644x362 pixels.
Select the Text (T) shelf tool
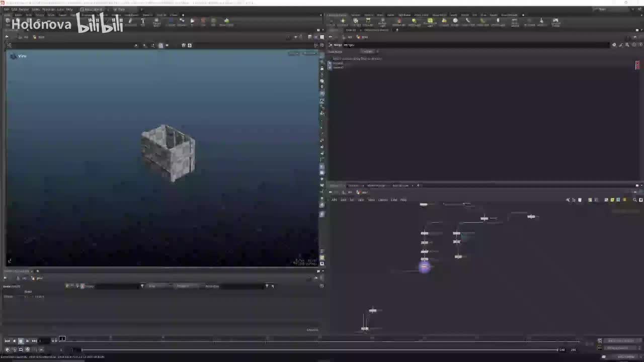pyautogui.click(x=143, y=22)
